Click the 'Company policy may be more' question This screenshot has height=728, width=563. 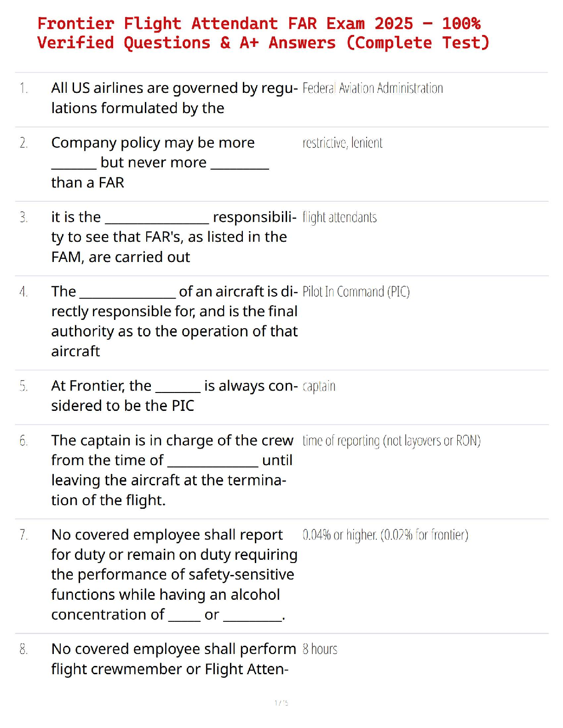pyautogui.click(x=159, y=162)
